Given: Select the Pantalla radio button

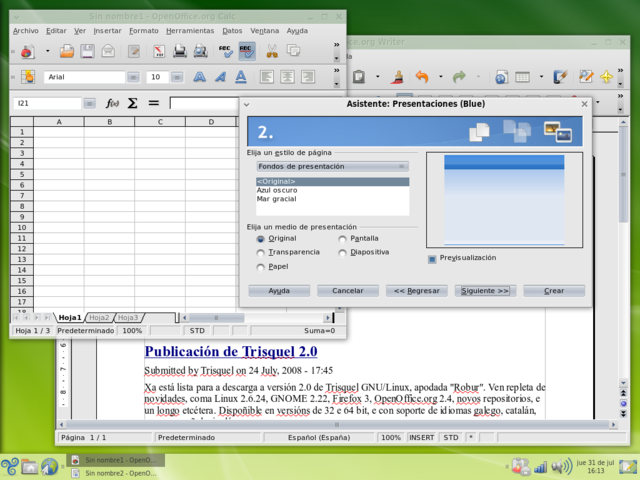Looking at the screenshot, I should coord(342,239).
